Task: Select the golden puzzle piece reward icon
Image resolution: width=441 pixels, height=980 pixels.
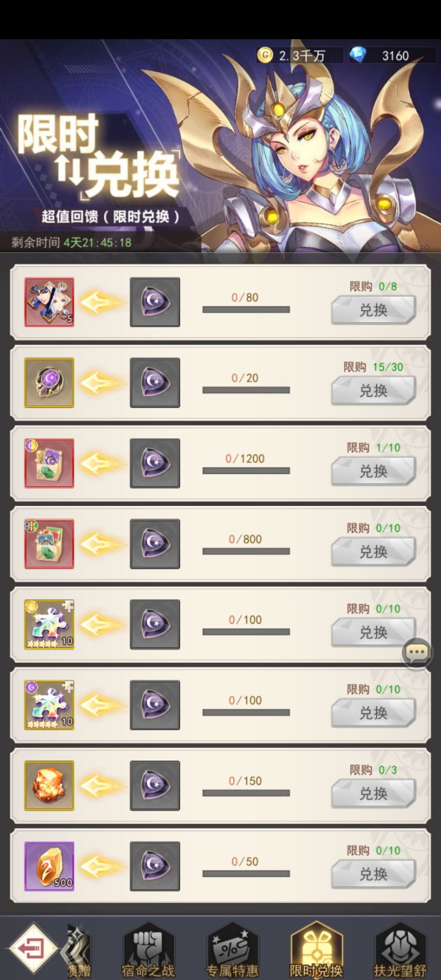Action: [49, 625]
